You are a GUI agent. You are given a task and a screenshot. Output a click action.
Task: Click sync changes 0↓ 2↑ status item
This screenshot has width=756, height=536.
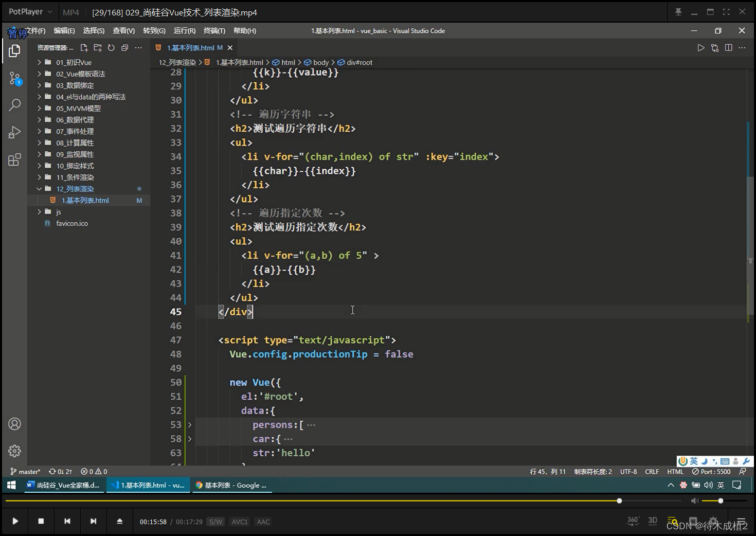(x=60, y=472)
